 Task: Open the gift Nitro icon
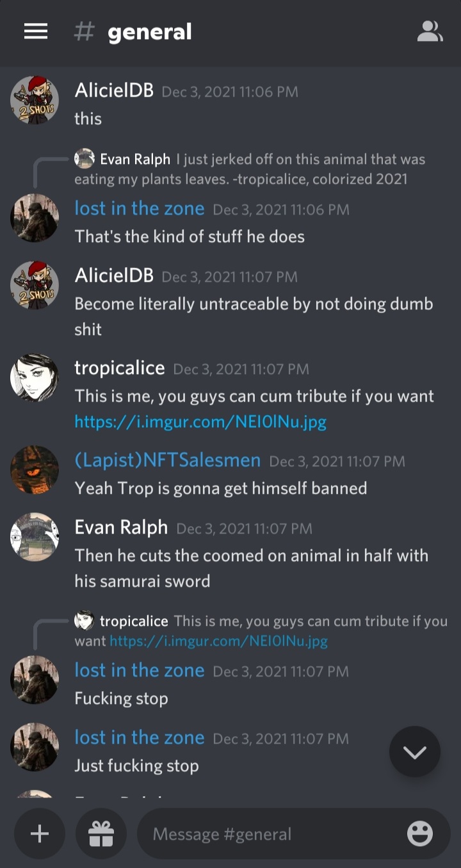tap(101, 833)
